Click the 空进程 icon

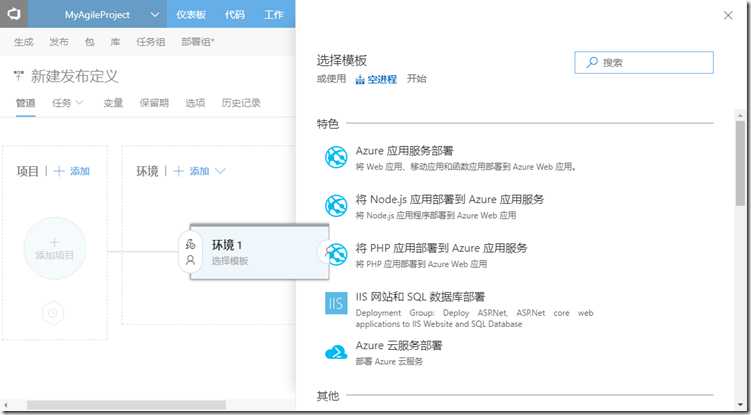pos(360,80)
